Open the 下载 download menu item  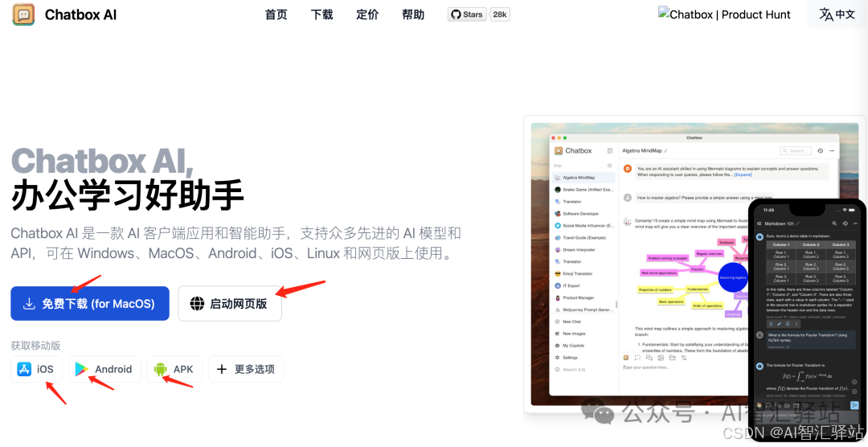[x=322, y=14]
